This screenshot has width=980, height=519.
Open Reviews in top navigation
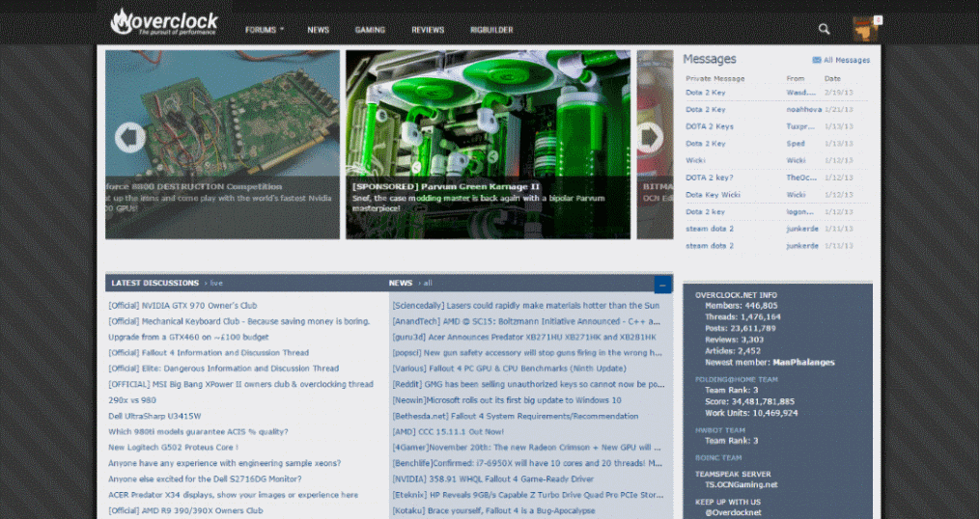(x=428, y=30)
